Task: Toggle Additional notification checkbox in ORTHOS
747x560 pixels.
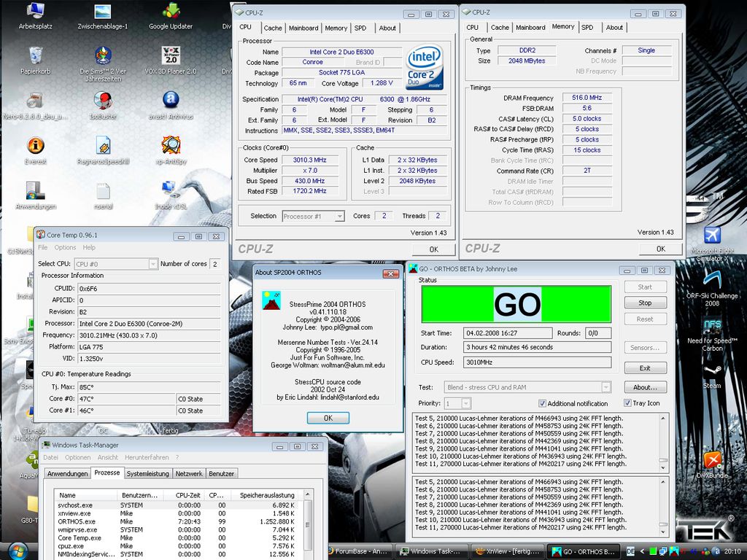Action: click(542, 403)
